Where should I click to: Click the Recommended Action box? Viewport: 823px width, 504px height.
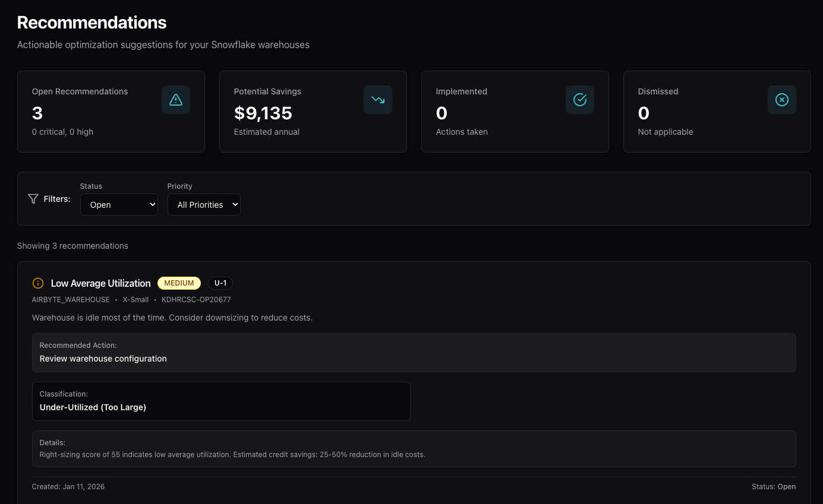[x=414, y=353]
